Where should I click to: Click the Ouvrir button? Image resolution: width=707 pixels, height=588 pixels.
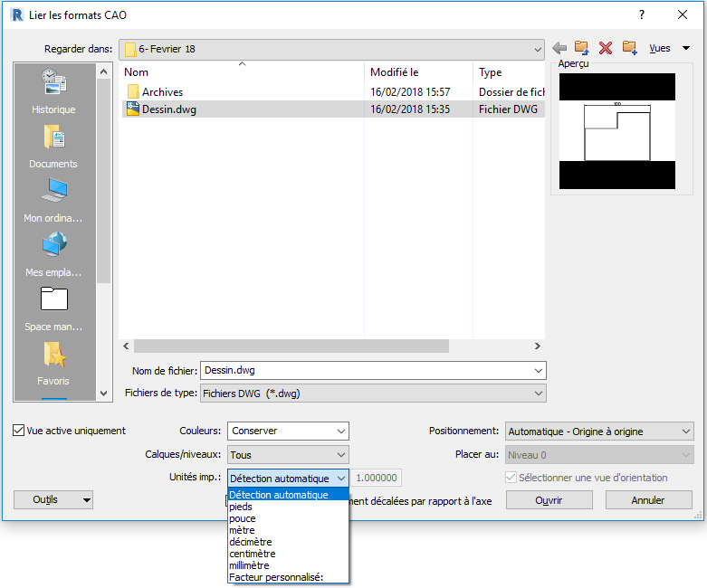[x=549, y=499]
